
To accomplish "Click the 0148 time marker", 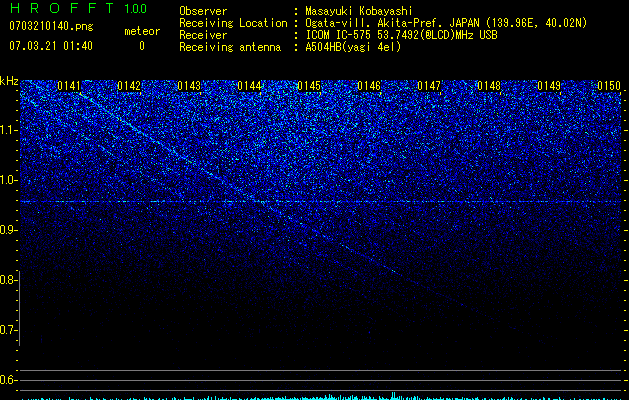I will (x=489, y=86).
